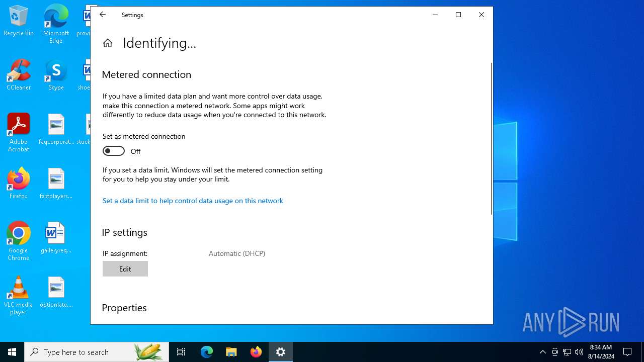Click the Identifying... page title

(x=159, y=43)
